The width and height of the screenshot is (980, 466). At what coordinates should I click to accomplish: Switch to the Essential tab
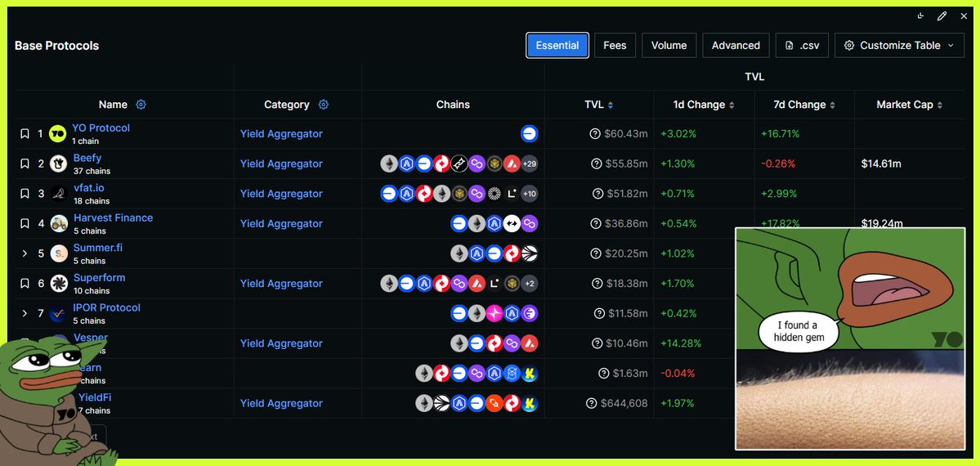click(557, 45)
